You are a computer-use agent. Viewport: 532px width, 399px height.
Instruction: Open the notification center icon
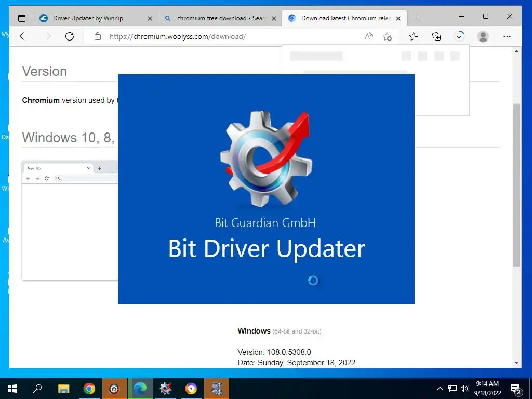tap(516, 389)
